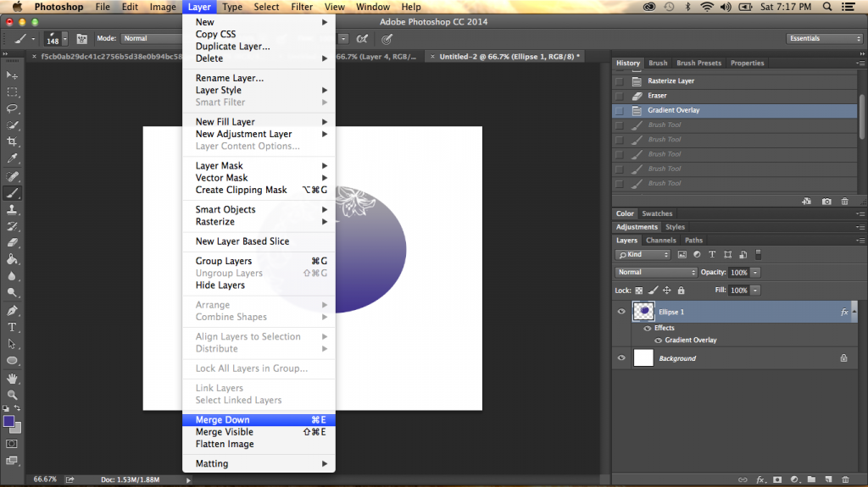The image size is (868, 487).
Task: Switch to the Swatches tab
Action: (x=657, y=213)
